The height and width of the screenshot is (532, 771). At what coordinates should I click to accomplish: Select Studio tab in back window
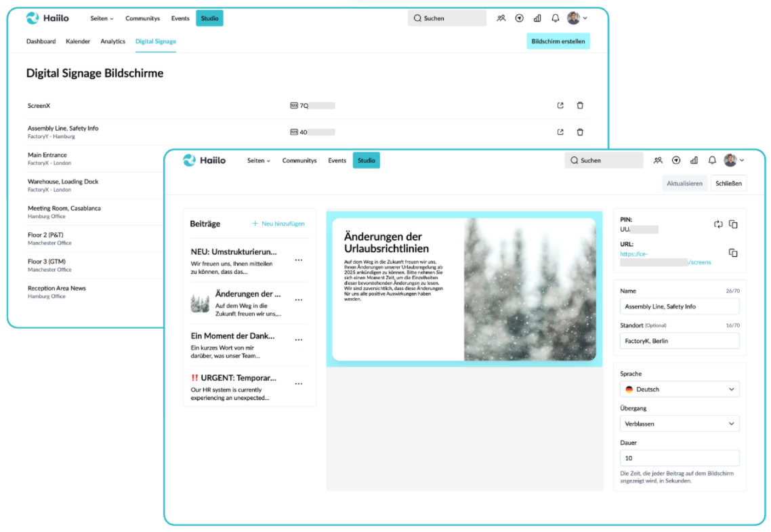[209, 18]
